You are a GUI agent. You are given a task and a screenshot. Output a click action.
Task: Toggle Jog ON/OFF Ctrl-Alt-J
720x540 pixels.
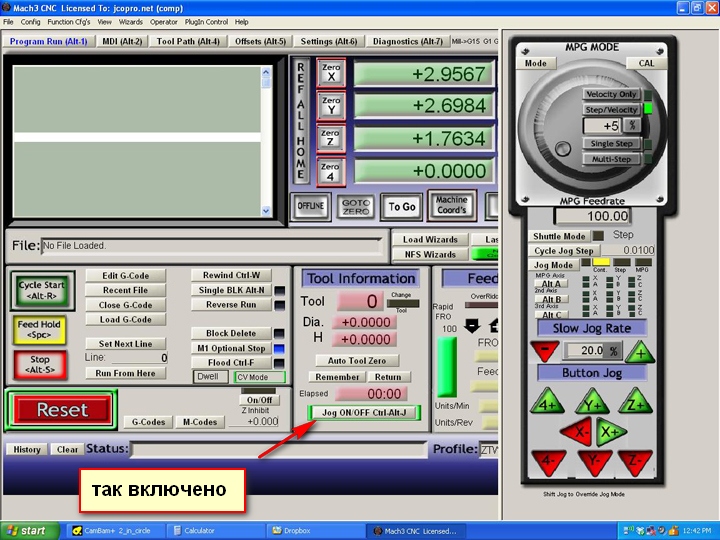pos(364,412)
